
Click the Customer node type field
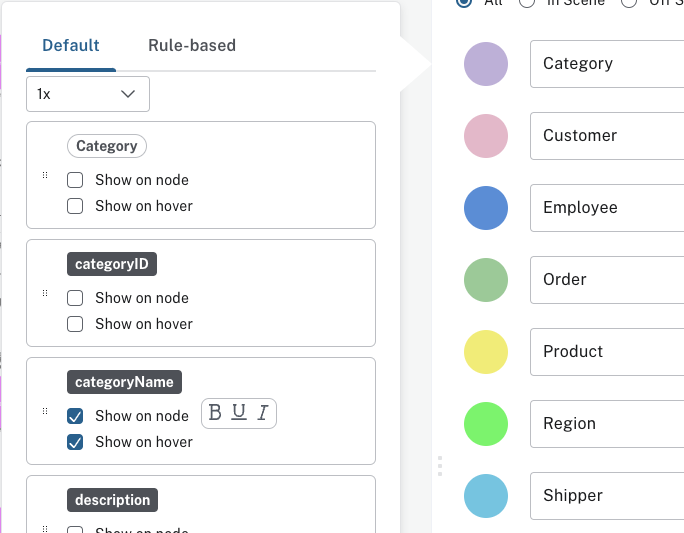(x=607, y=136)
